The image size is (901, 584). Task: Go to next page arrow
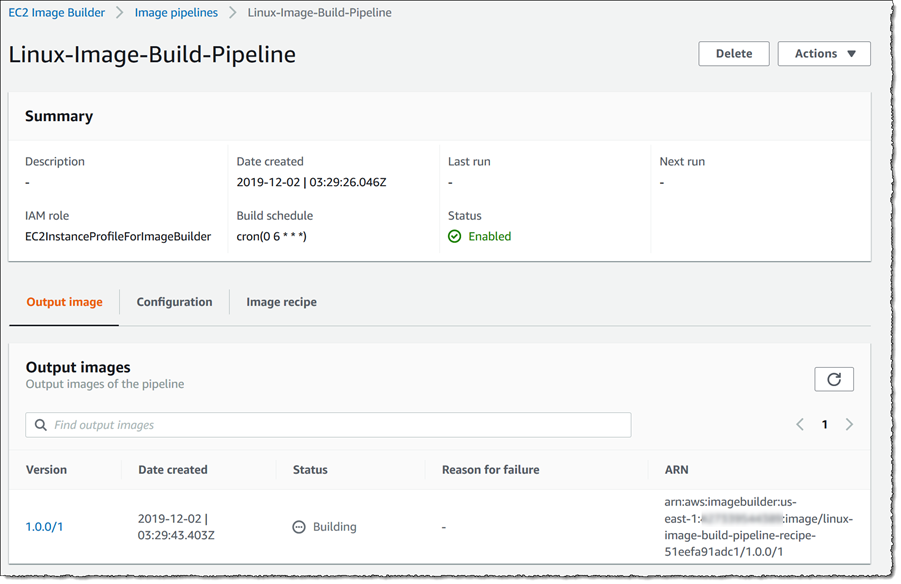pyautogui.click(x=849, y=425)
